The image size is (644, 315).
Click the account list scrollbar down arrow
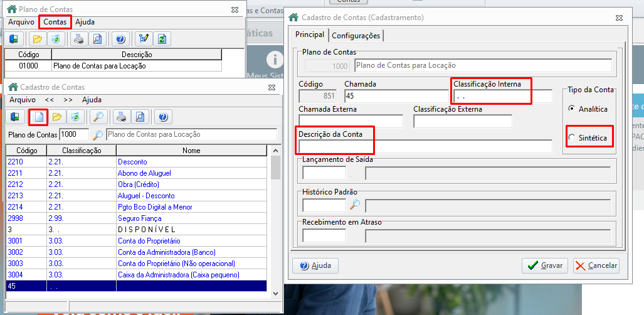pyautogui.click(x=276, y=293)
